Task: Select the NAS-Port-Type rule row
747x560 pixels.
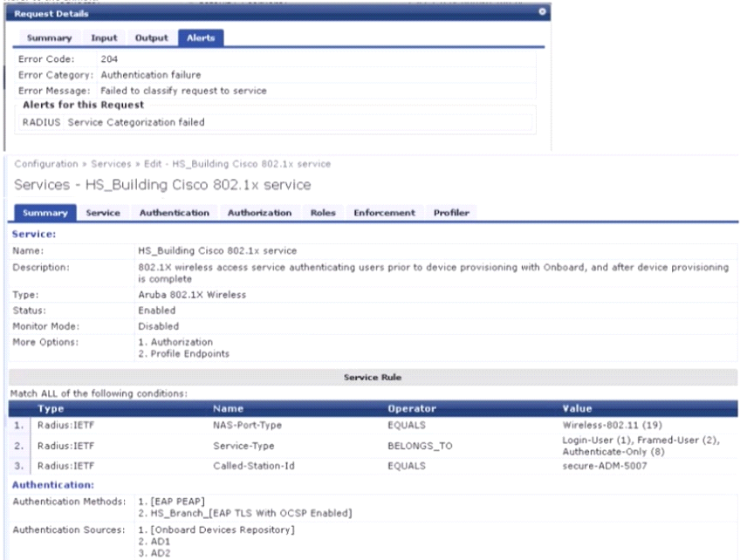Action: (373, 426)
